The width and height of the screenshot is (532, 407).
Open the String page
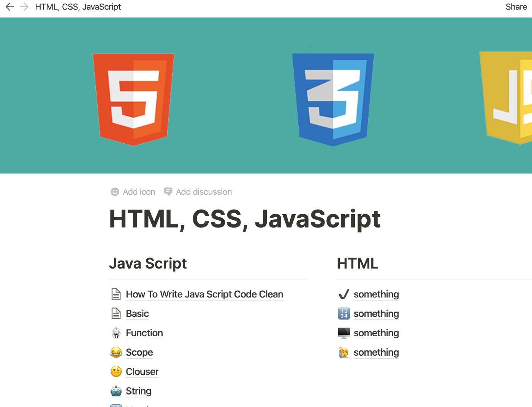pos(139,391)
